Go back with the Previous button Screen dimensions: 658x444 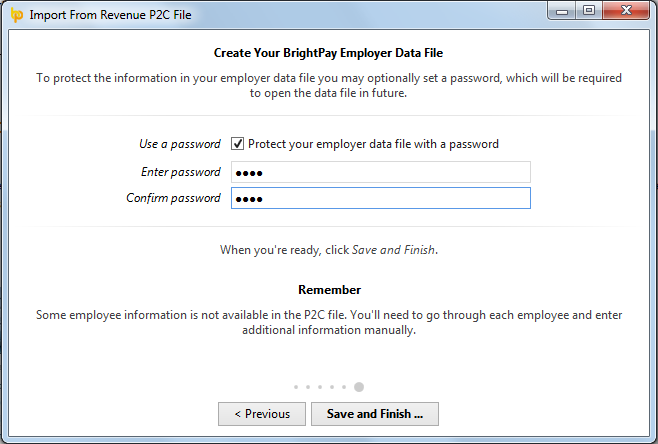[x=262, y=414]
